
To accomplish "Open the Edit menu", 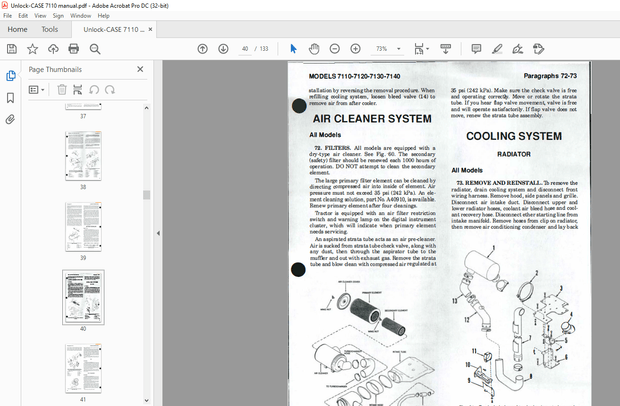I will tap(23, 16).
